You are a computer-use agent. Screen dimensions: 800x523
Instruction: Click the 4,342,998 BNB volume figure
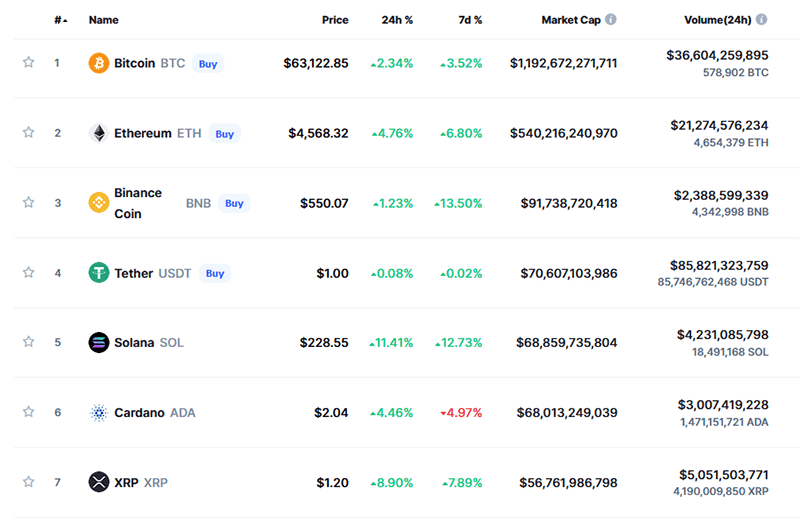pyautogui.click(x=730, y=212)
